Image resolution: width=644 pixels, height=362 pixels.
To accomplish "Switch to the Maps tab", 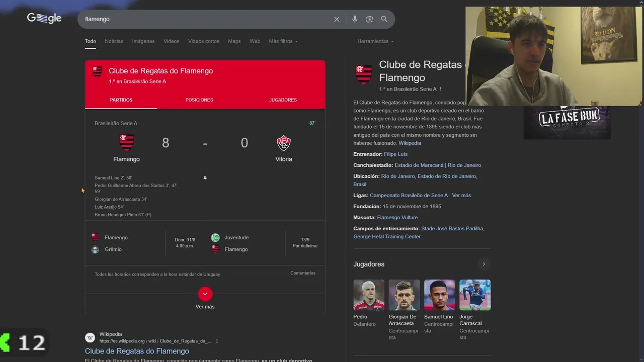I will coord(234,41).
